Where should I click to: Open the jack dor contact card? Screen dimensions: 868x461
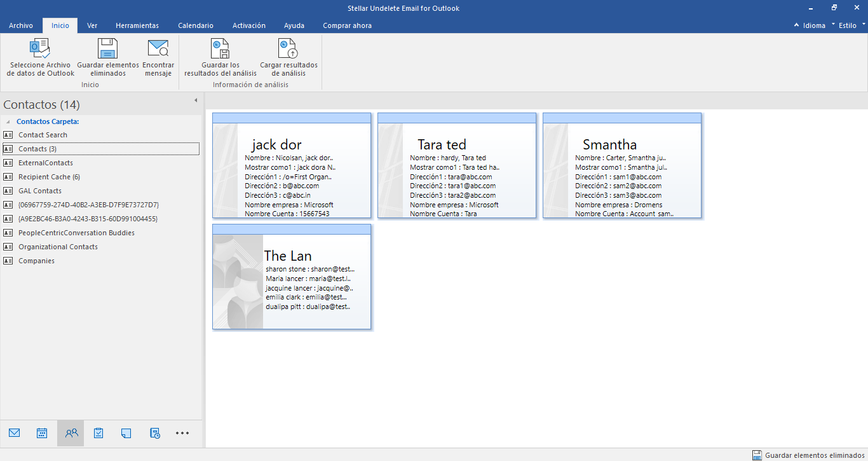292,165
